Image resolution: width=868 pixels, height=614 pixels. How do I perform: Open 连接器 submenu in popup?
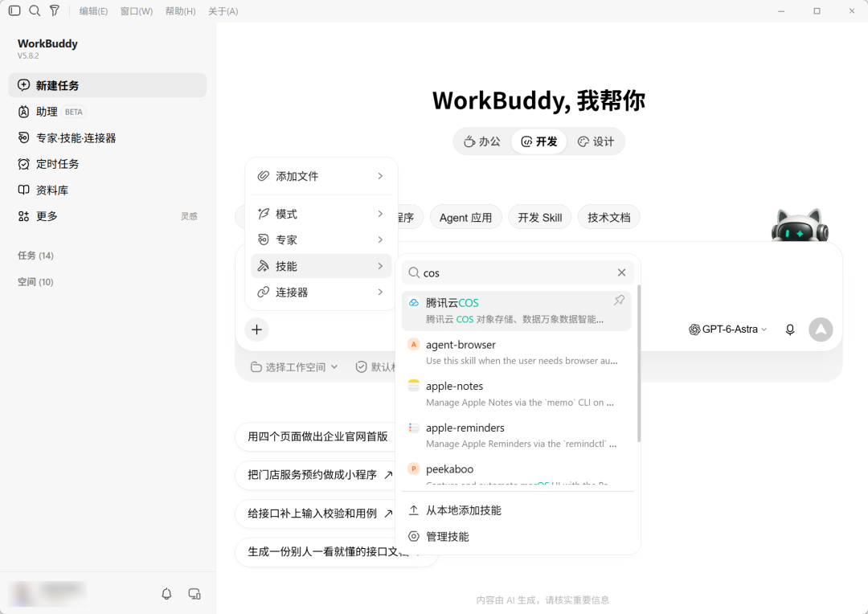(321, 293)
